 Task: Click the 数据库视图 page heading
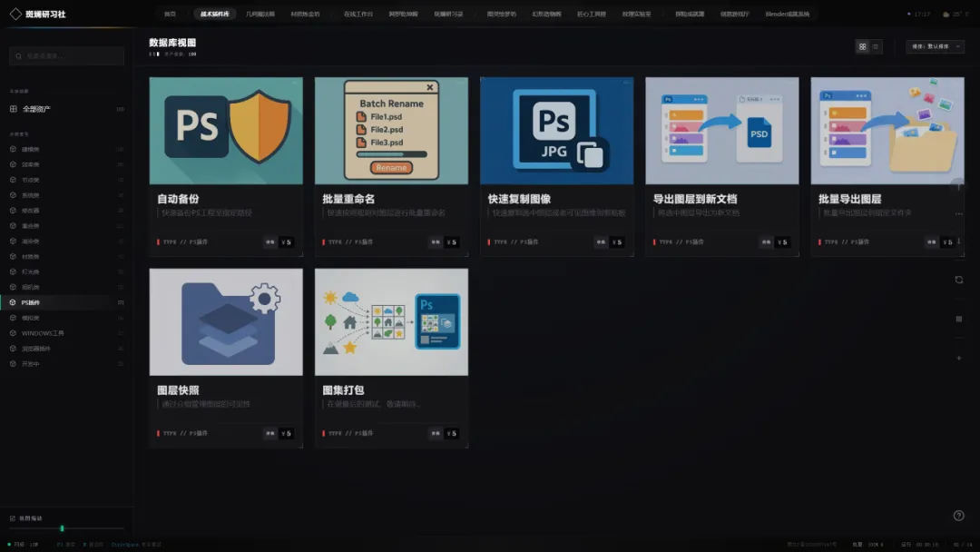(x=172, y=43)
